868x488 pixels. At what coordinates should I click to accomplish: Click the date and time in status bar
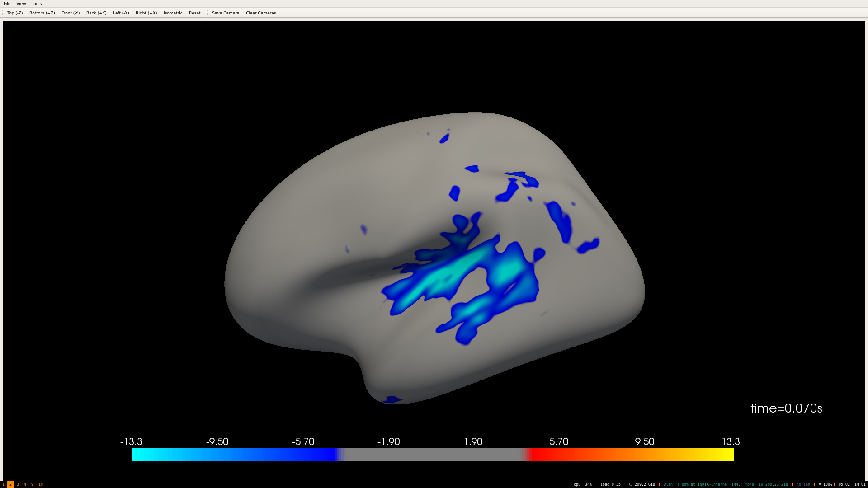point(852,484)
